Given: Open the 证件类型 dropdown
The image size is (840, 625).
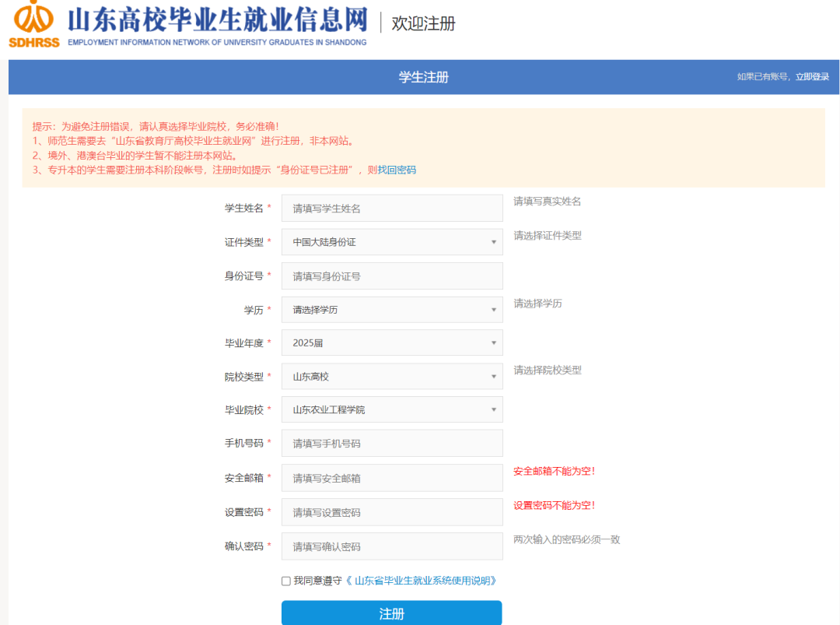Looking at the screenshot, I should 392,242.
